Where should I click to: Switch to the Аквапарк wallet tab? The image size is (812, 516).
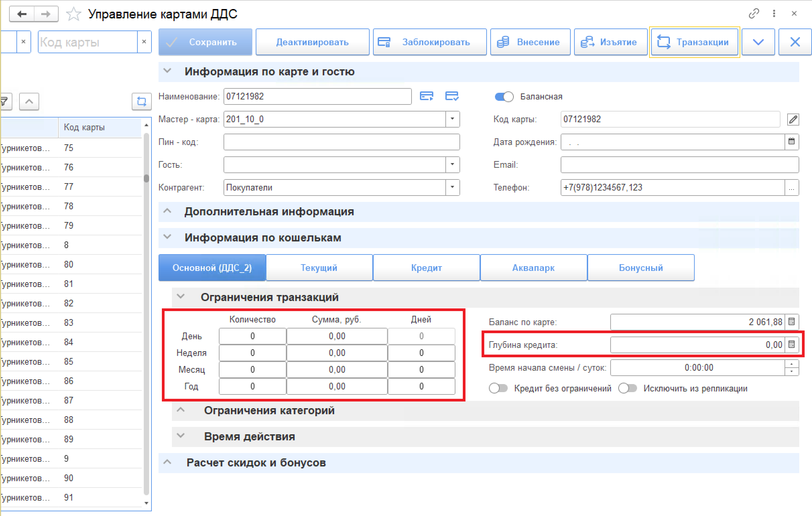coord(534,268)
